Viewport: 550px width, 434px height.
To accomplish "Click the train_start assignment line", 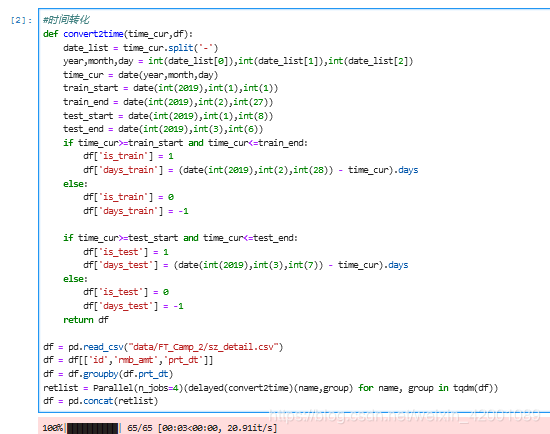I will coord(170,88).
